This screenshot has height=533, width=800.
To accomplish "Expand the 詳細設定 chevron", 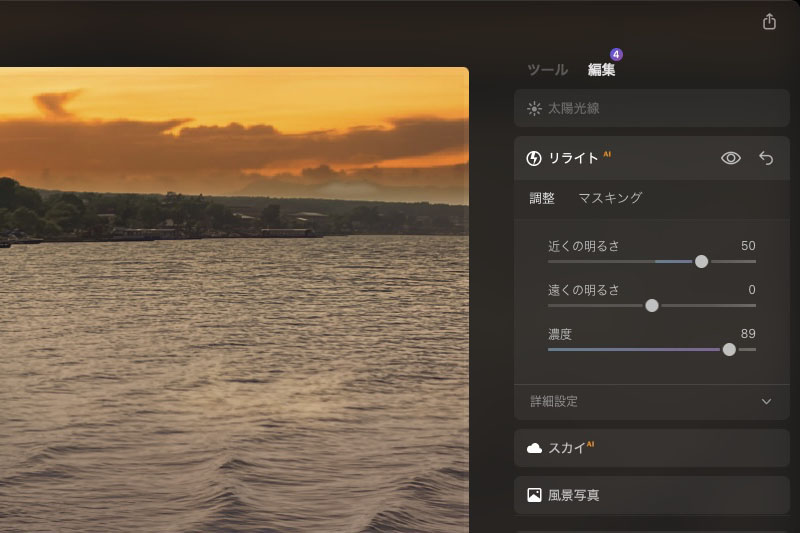I will pyautogui.click(x=766, y=401).
